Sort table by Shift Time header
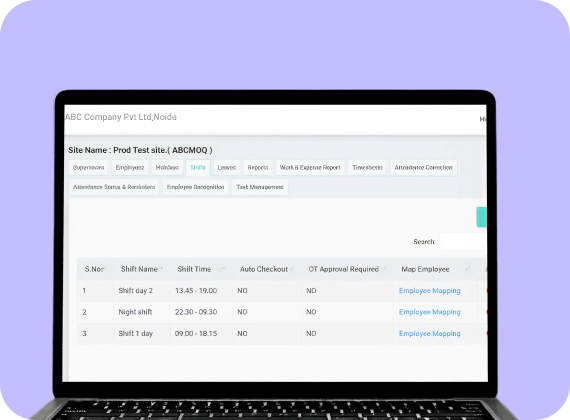The image size is (570, 420). pos(194,269)
